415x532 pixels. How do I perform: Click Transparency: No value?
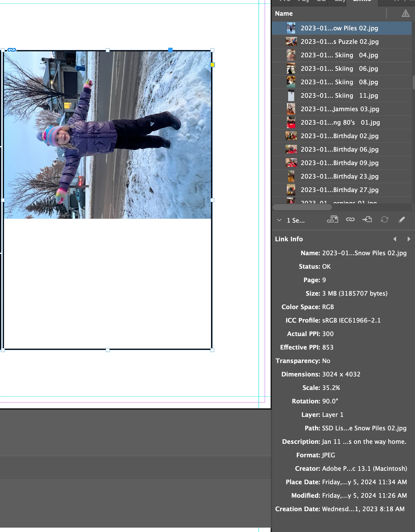point(326,361)
